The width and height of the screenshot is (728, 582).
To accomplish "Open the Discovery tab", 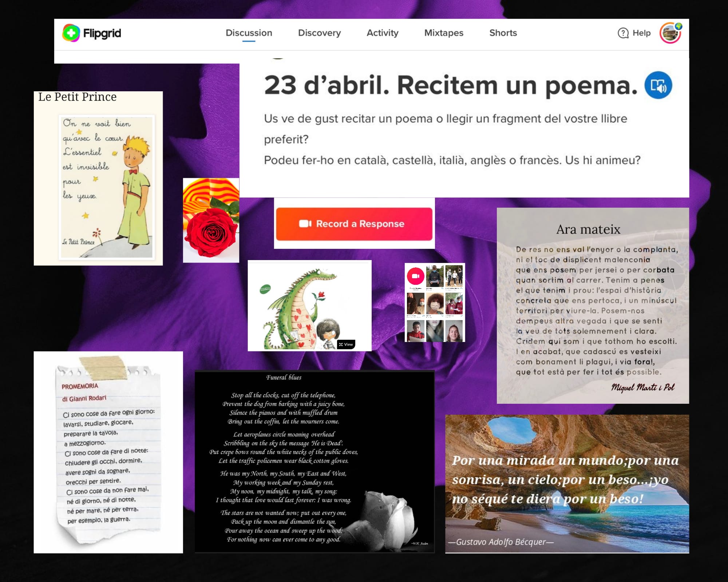I will [x=319, y=33].
